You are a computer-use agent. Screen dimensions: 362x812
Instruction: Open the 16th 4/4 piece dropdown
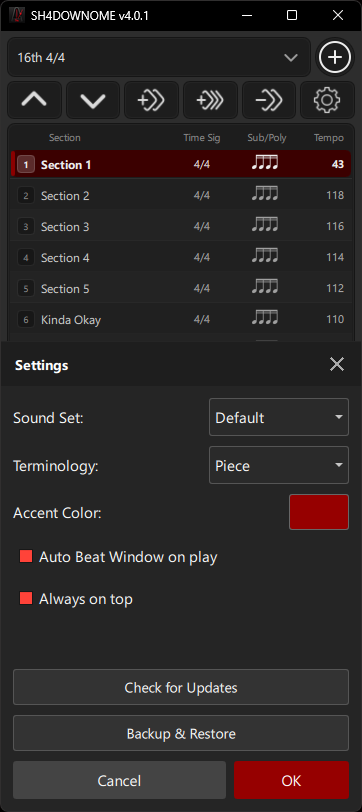click(x=159, y=57)
